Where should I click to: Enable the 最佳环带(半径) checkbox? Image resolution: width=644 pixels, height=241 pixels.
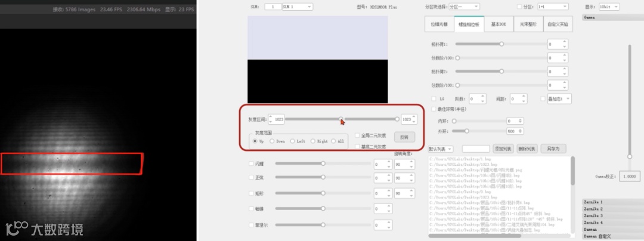[434, 109]
